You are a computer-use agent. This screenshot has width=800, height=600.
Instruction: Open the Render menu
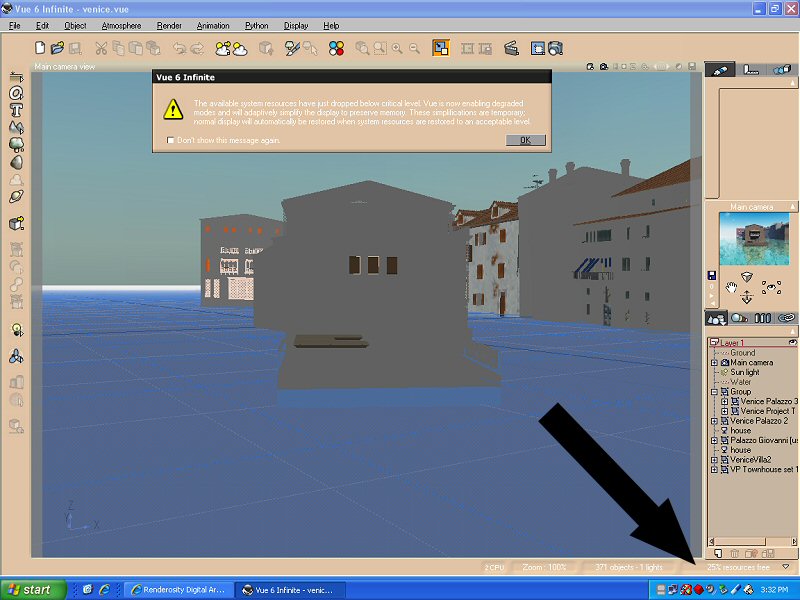pyautogui.click(x=169, y=26)
